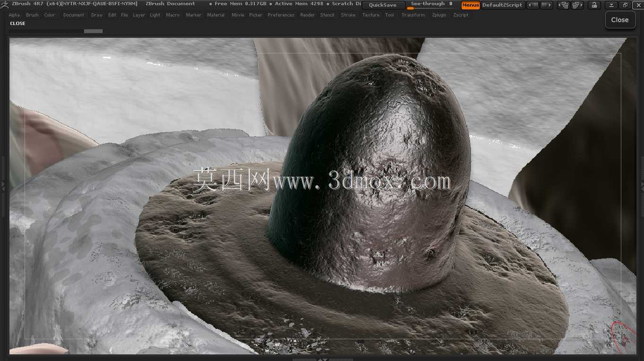644x361 pixels.
Task: Click the DefaultZScript button
Action: point(502,5)
